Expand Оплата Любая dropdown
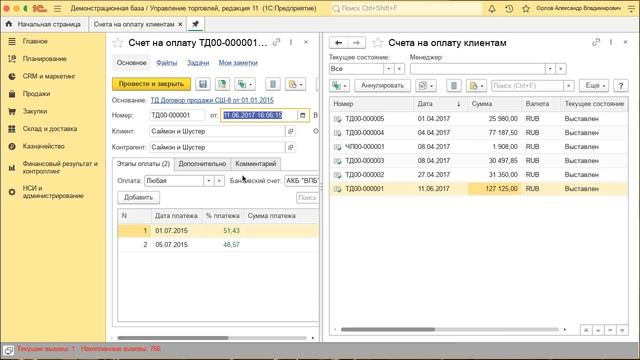Screen dimensions: 640x360 [209, 180]
